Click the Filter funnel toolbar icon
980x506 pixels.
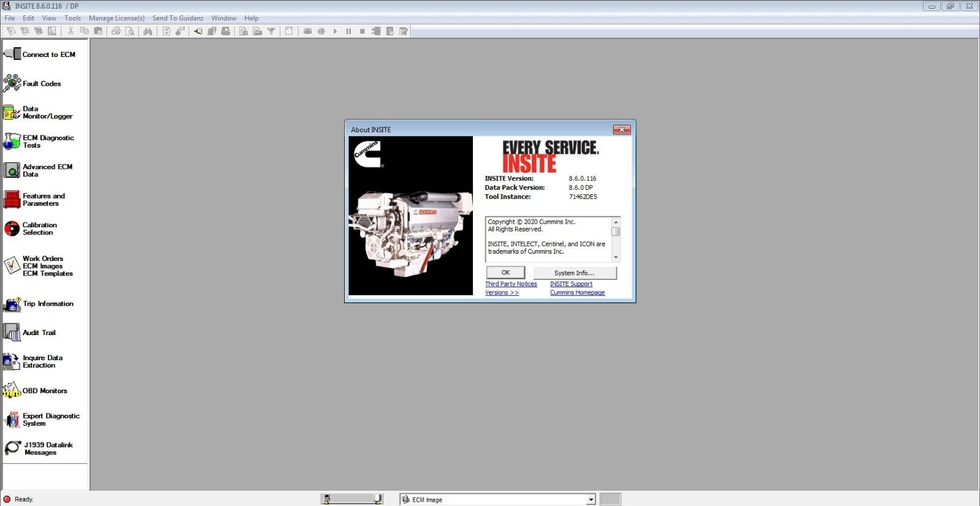tap(271, 31)
